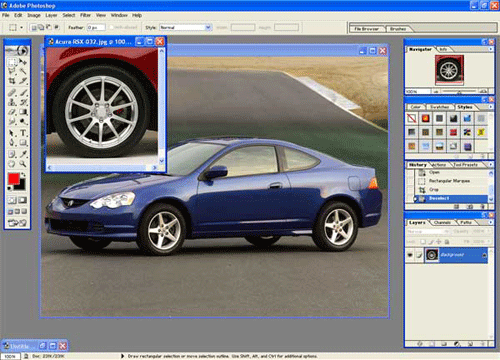Select the Path Selection tool

coord(12,133)
